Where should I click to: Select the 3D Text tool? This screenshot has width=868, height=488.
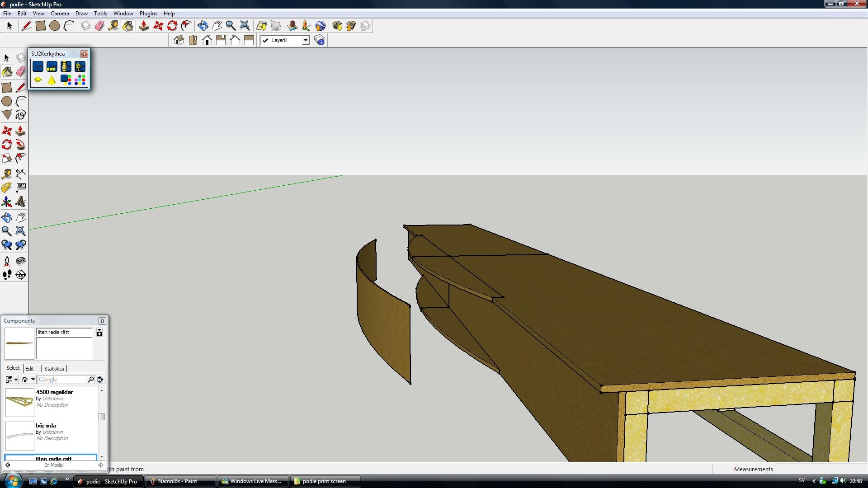[21, 202]
